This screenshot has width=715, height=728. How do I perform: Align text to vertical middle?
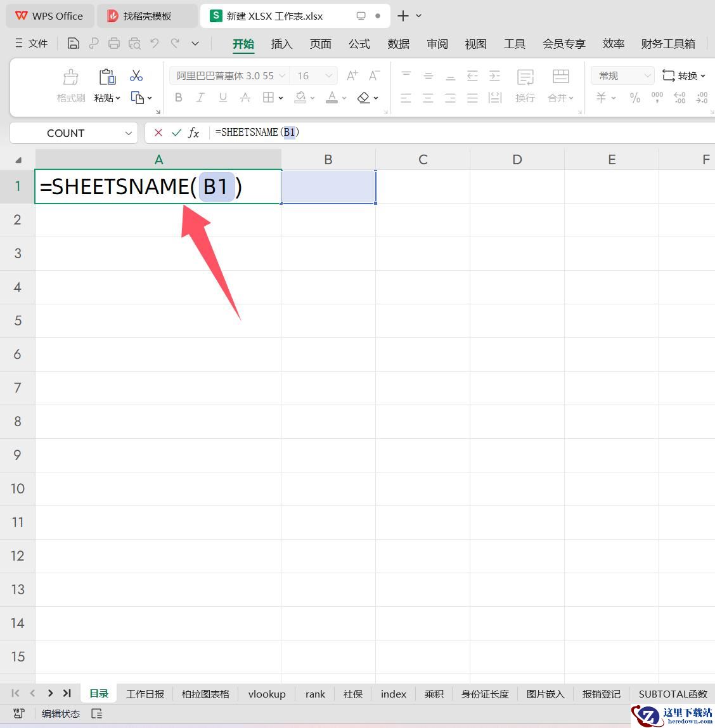[428, 75]
